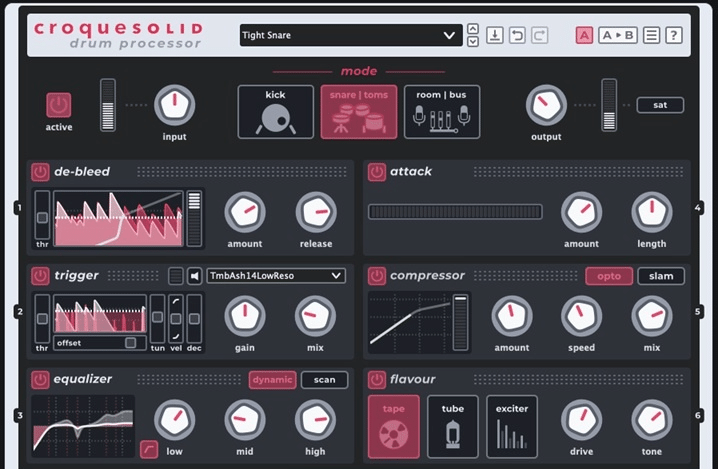Click the de-bleed release knob
The image size is (718, 469).
[316, 212]
